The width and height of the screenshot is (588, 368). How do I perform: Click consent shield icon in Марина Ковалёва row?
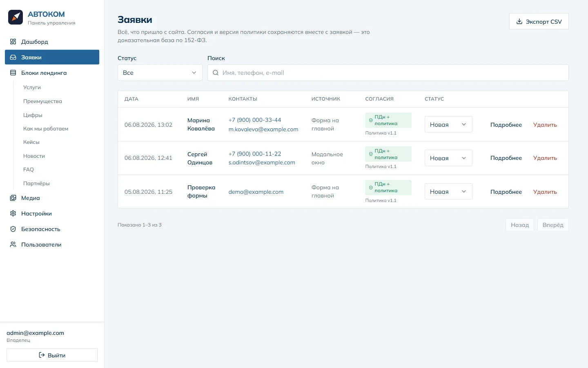371,120
